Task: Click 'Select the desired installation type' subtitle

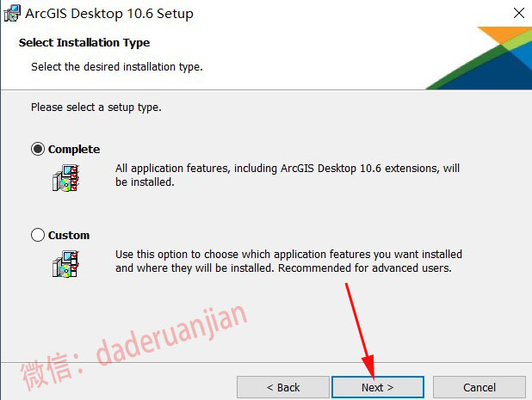Action: [x=117, y=67]
